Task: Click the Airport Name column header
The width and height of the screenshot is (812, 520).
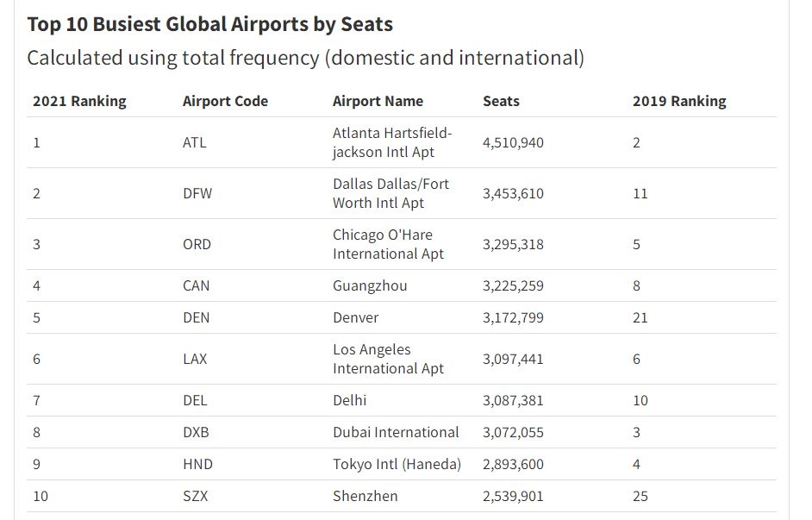Action: pyautogui.click(x=378, y=101)
